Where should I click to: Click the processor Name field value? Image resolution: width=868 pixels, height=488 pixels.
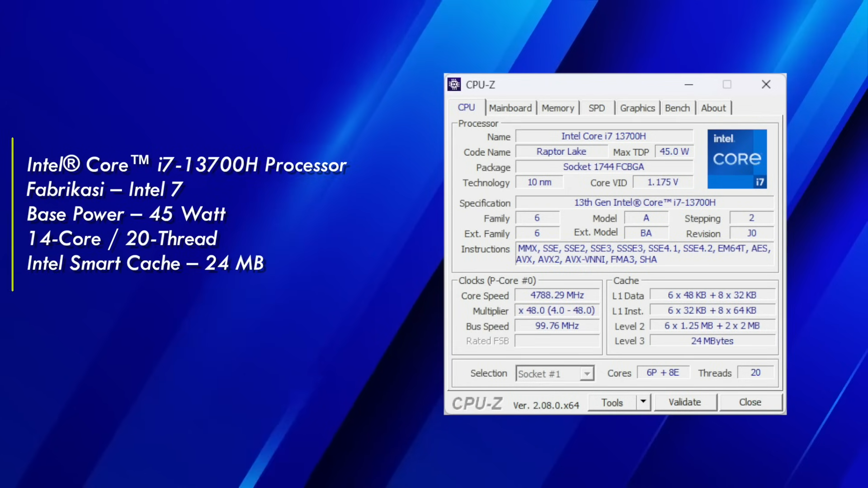point(604,136)
